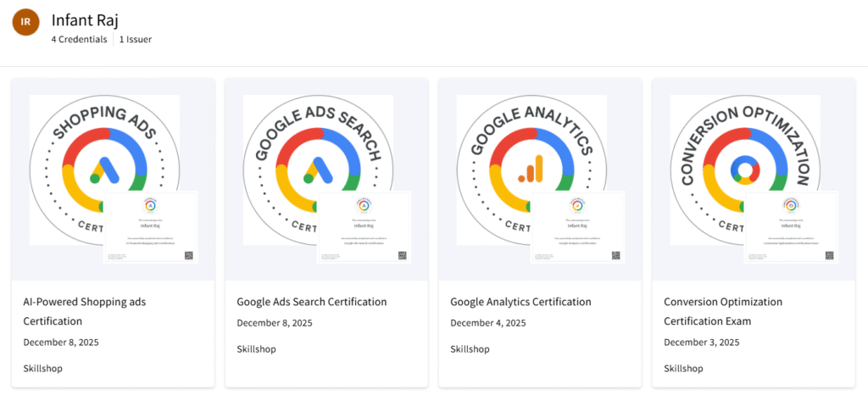Click the Google Ads Search certificate thumbnail
868x401 pixels.
pyautogui.click(x=364, y=227)
